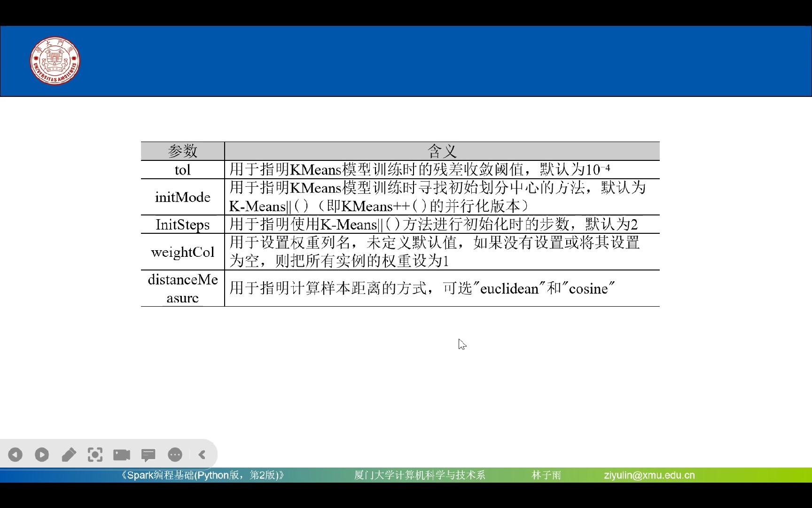Advance to the next slide
812x508 pixels.
coord(42,454)
